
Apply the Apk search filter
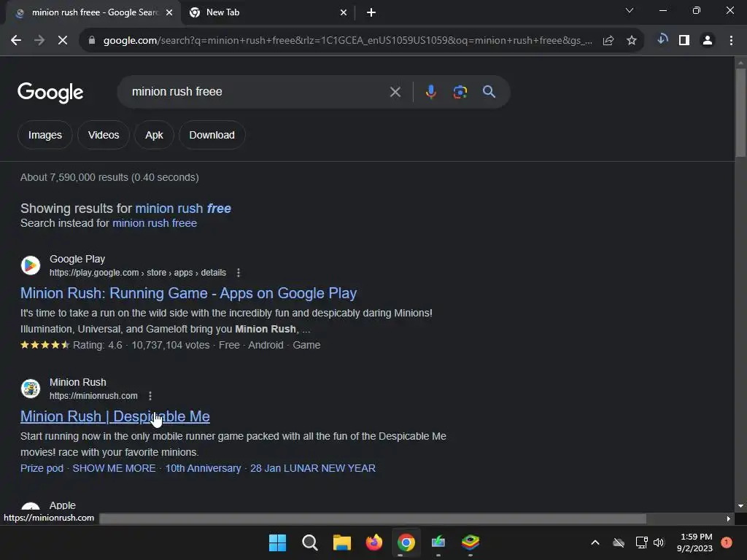point(154,135)
